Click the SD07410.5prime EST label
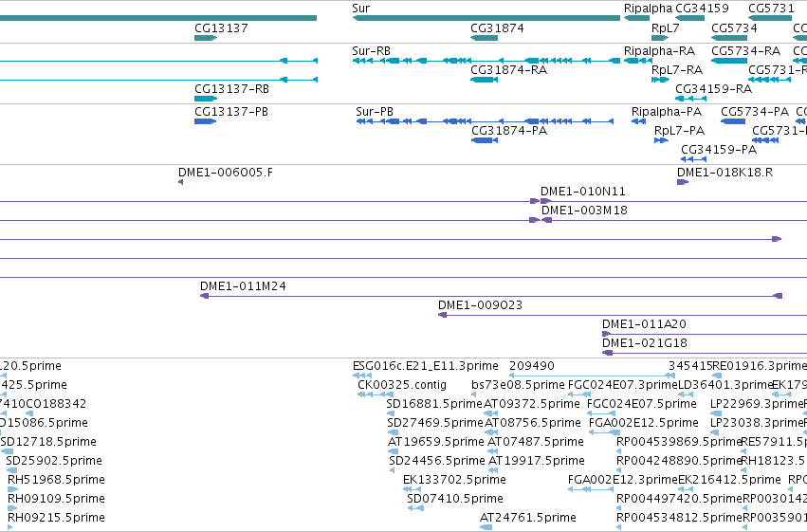 455,499
